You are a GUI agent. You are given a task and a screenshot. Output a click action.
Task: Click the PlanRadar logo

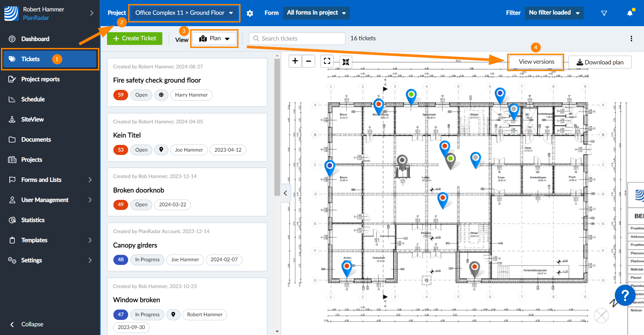11,13
